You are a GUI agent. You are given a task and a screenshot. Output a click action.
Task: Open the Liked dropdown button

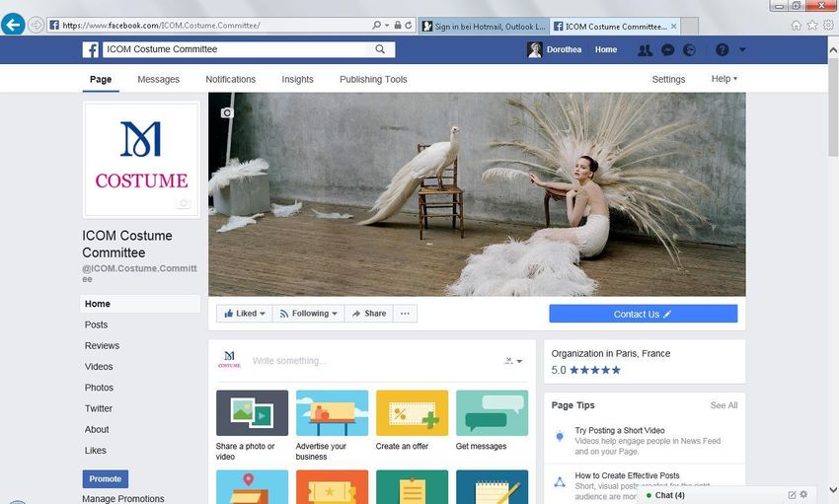click(245, 314)
